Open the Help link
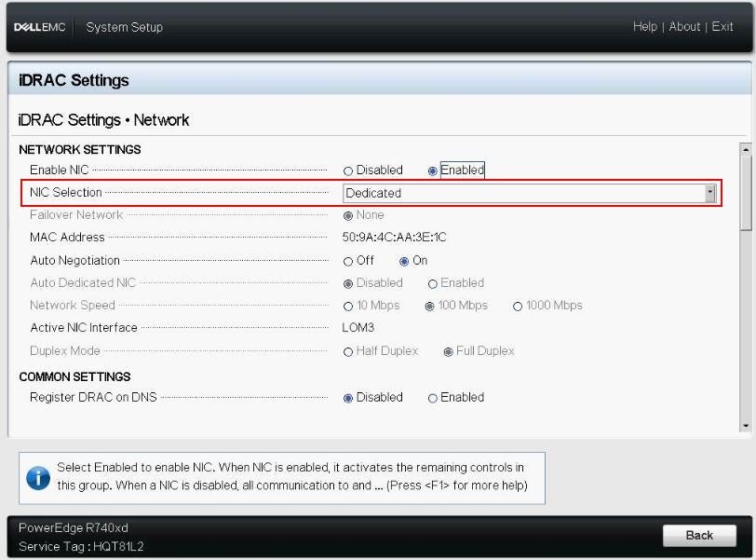 [x=644, y=26]
